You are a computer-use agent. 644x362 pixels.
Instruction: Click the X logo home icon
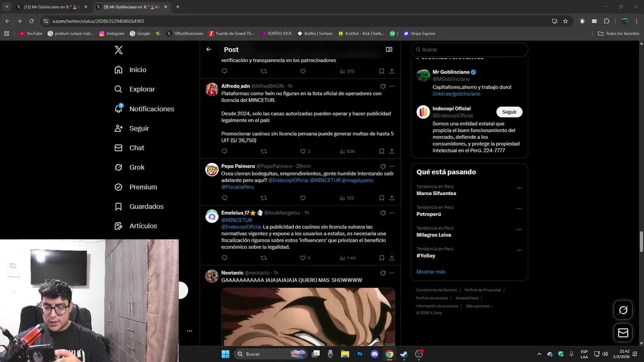[x=119, y=50]
